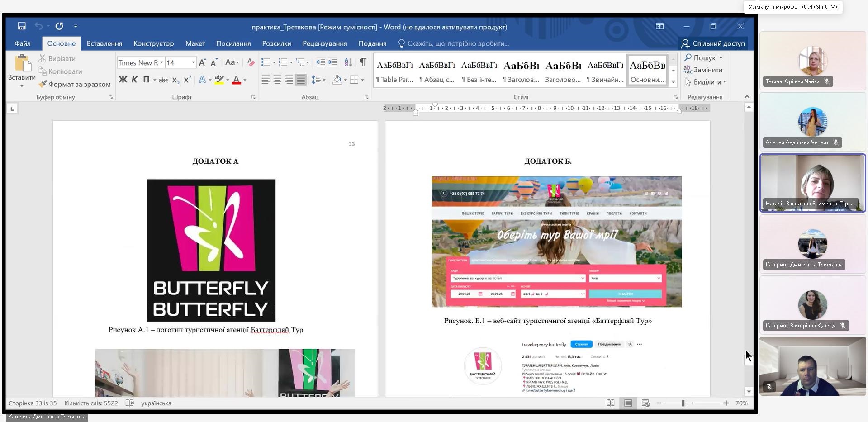Click the bulleted list icon
Viewport: 868px width, 422px height.
(x=266, y=62)
